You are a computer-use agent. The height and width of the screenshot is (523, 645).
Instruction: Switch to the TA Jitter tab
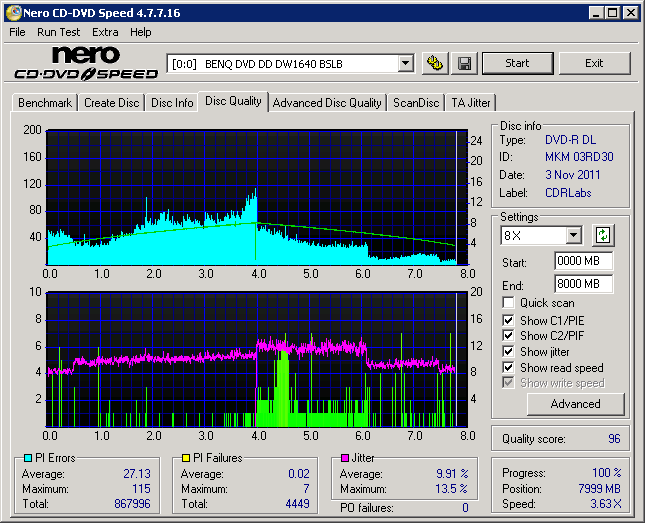470,102
